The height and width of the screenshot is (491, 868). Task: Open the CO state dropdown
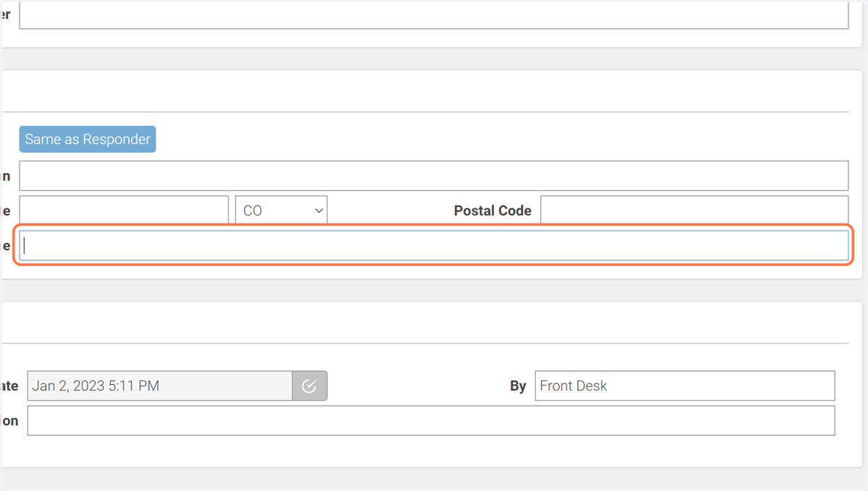click(x=281, y=210)
